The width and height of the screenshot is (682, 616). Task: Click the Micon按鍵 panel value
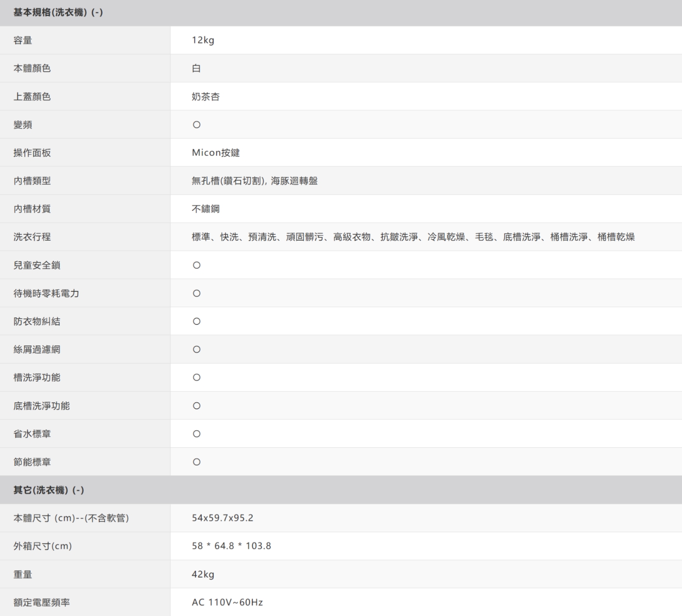(x=215, y=153)
